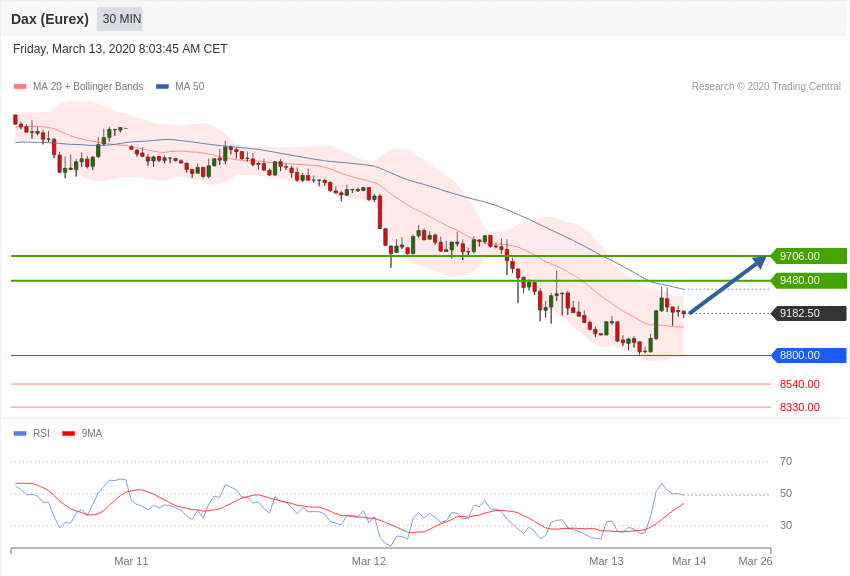850x576 pixels.
Task: Click the Mar 26 date axis label
Action: (x=755, y=561)
